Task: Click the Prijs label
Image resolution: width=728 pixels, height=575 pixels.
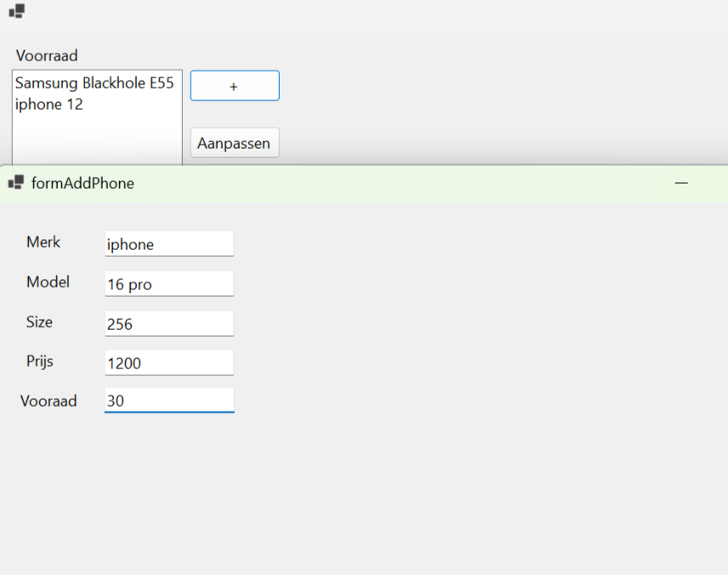Action: 40,362
